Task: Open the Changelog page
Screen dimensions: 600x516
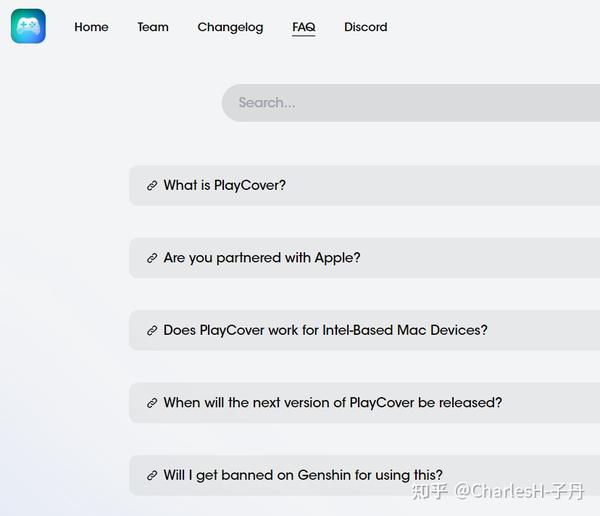Action: [230, 28]
